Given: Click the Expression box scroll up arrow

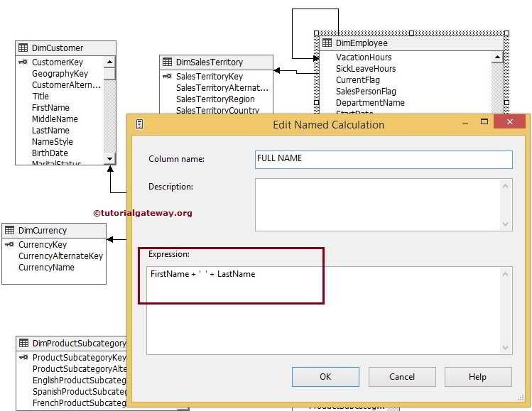Looking at the screenshot, I should tap(505, 274).
